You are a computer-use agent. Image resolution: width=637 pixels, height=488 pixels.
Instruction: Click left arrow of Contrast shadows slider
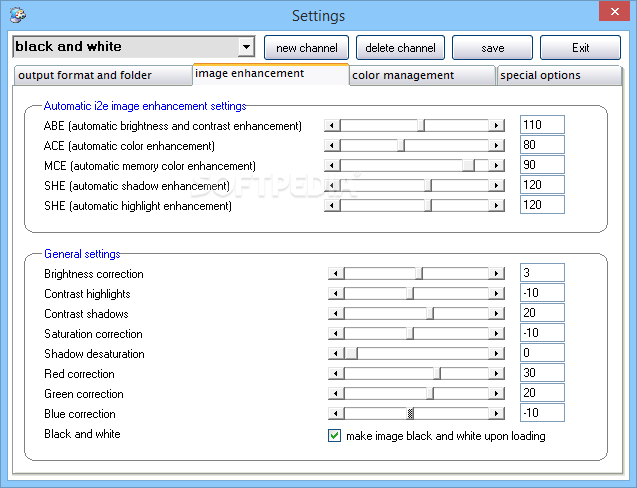tap(336, 313)
